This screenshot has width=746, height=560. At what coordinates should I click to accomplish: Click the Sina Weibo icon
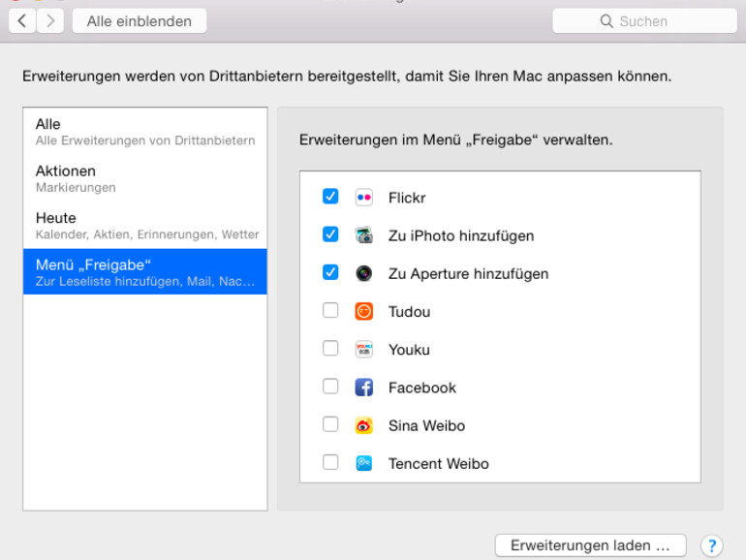pyautogui.click(x=364, y=425)
